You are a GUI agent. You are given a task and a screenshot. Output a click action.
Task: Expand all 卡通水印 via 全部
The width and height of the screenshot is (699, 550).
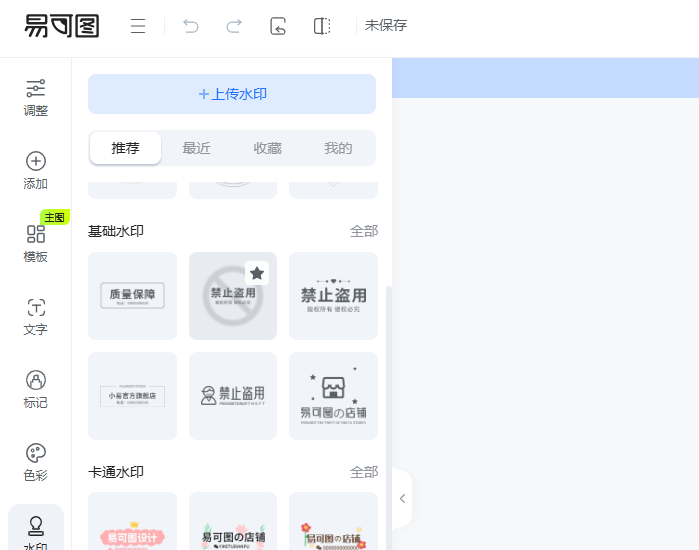363,471
